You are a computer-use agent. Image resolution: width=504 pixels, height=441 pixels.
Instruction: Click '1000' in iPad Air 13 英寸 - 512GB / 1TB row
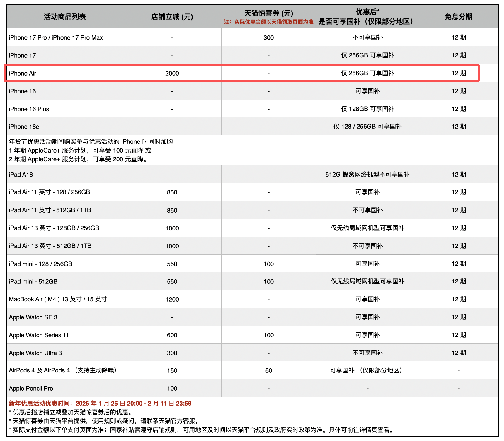click(172, 246)
